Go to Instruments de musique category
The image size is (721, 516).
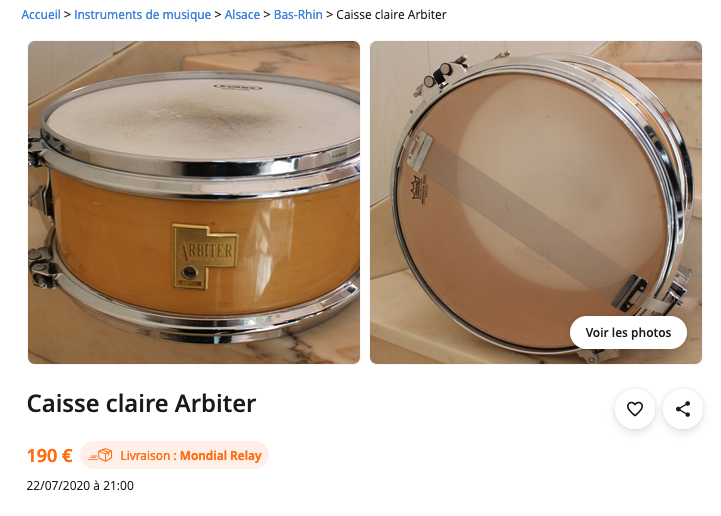point(143,15)
